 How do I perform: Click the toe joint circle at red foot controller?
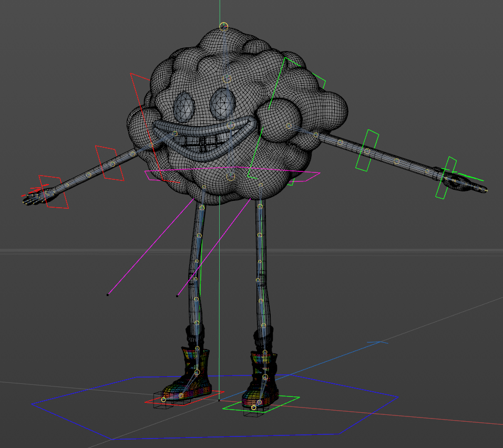click(x=163, y=400)
